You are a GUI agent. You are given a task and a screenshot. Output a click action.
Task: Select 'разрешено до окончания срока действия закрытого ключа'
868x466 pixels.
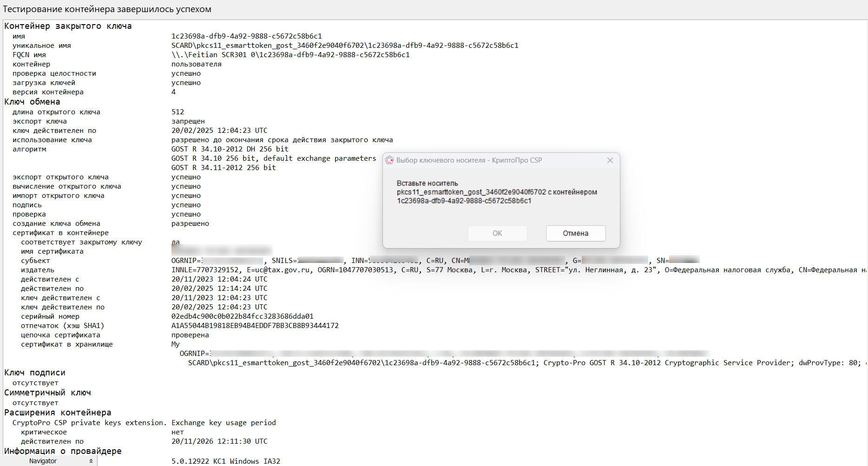282,140
